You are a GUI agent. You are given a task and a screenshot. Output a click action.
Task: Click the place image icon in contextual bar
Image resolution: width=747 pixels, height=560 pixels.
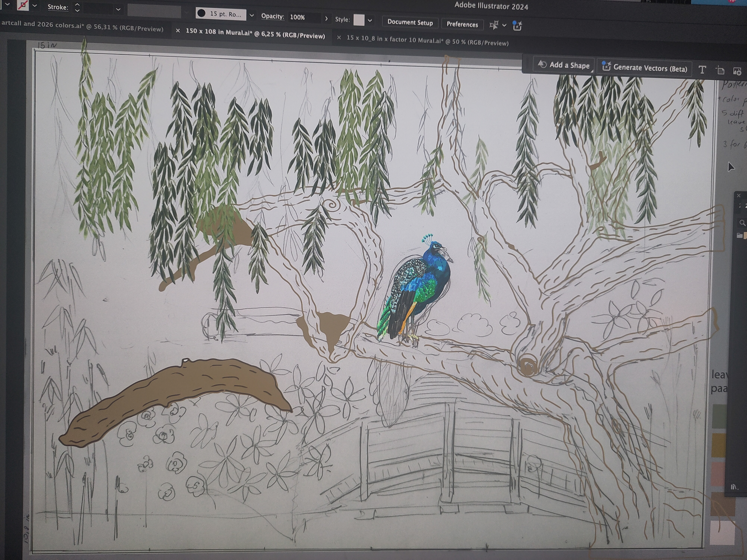click(x=737, y=71)
